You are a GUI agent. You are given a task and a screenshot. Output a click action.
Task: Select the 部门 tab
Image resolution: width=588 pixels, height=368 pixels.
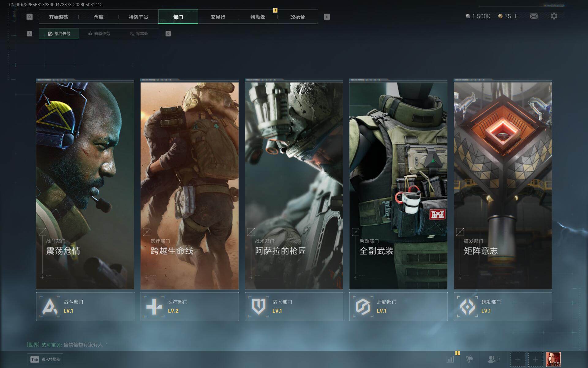tap(178, 17)
